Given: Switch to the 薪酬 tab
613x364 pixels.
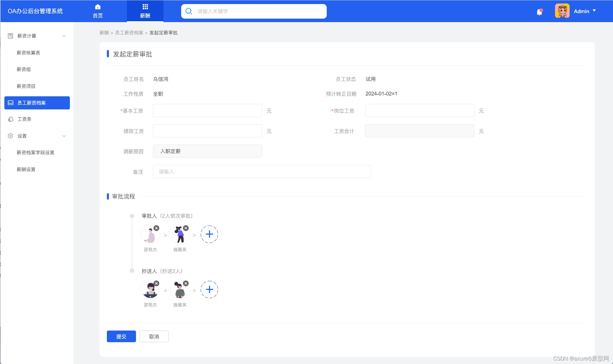Looking at the screenshot, I should (x=145, y=11).
